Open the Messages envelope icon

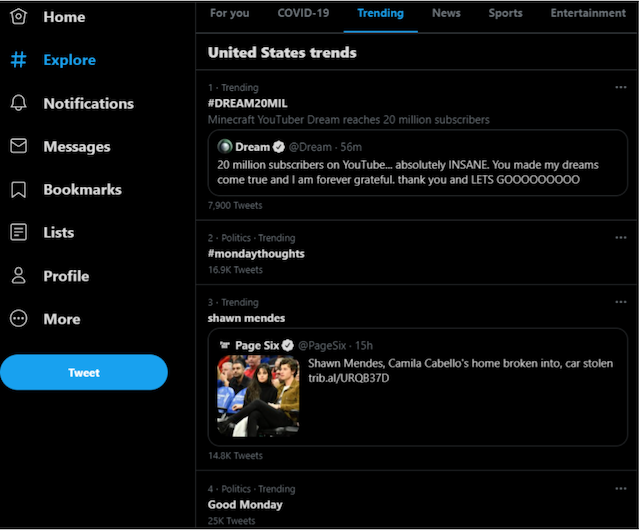click(x=18, y=146)
